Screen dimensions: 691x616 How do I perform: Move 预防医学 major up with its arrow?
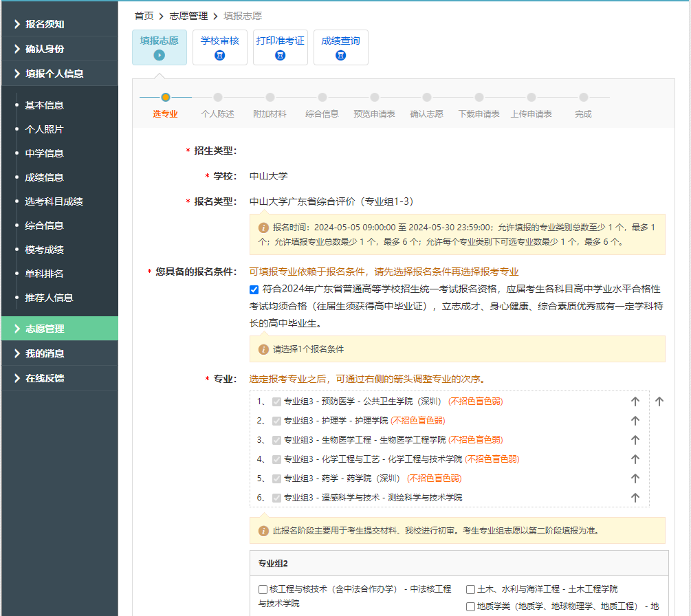[635, 401]
